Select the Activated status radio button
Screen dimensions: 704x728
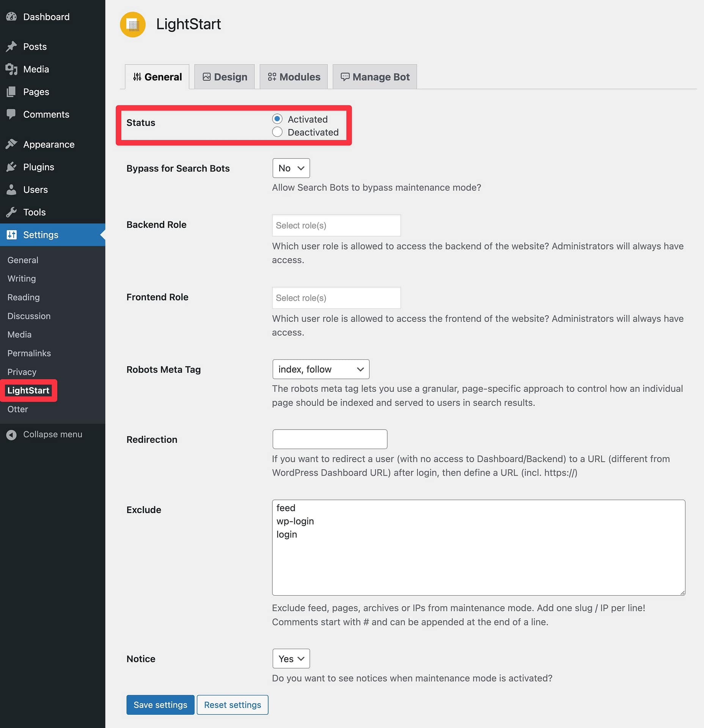click(277, 119)
